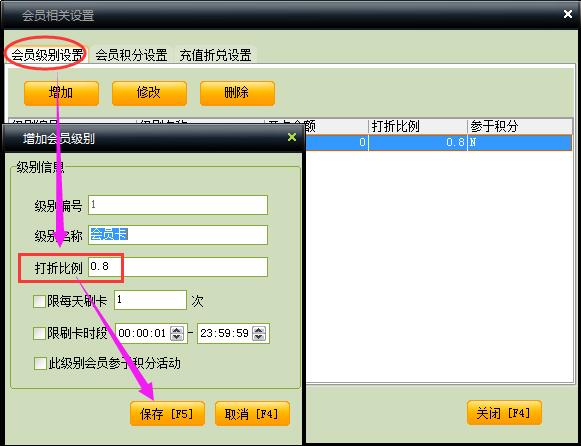Click the 修改 button
This screenshot has width=581, height=446.
pyautogui.click(x=149, y=93)
